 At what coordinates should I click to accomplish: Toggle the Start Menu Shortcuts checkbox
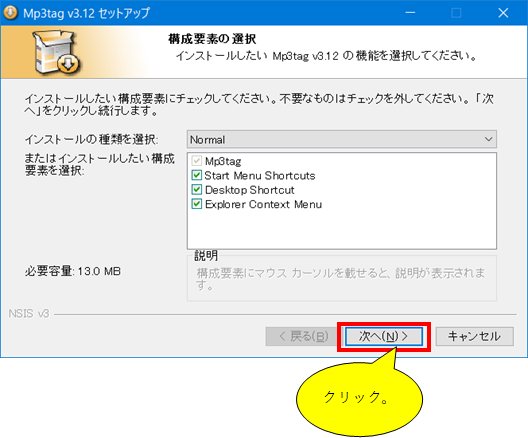point(197,175)
